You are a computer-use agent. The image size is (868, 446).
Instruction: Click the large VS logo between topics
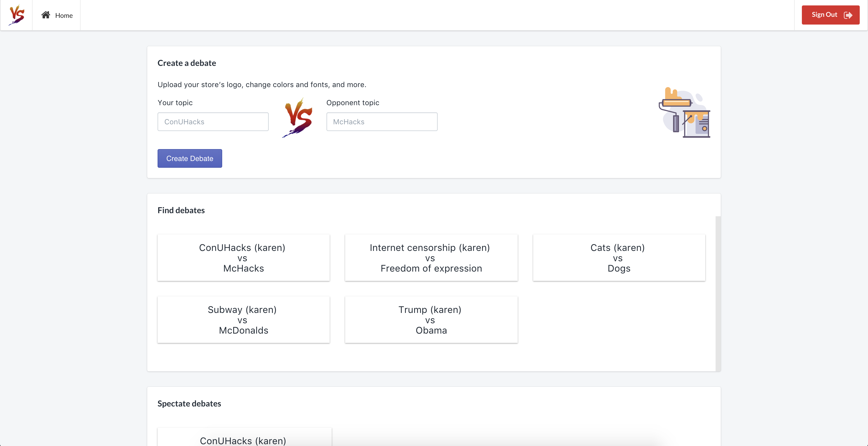298,118
